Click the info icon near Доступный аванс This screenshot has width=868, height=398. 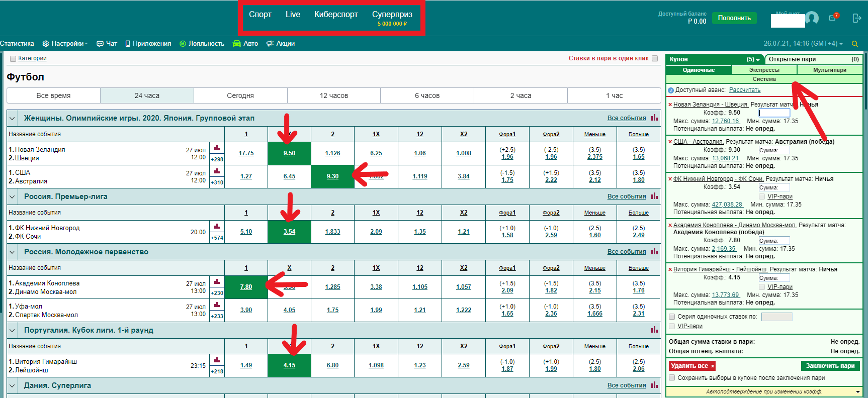click(x=671, y=90)
